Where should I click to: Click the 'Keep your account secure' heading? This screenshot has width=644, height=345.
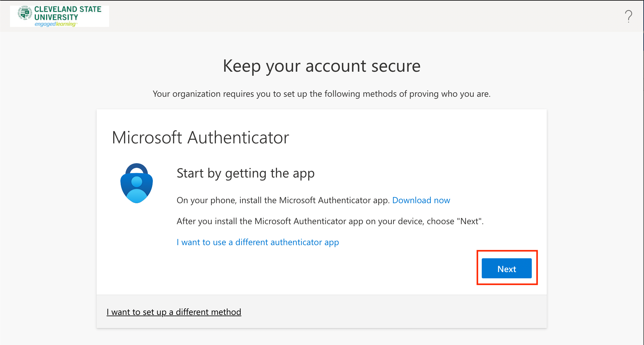(x=322, y=66)
